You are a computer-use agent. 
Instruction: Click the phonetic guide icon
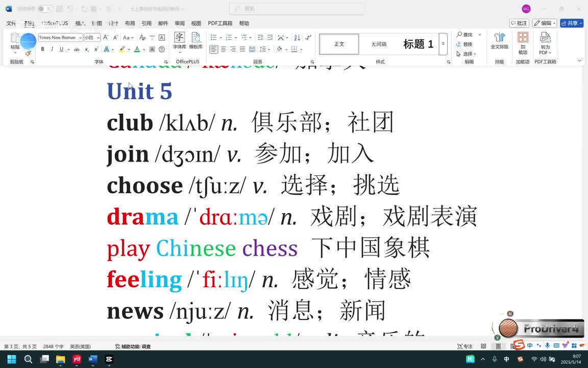152,37
